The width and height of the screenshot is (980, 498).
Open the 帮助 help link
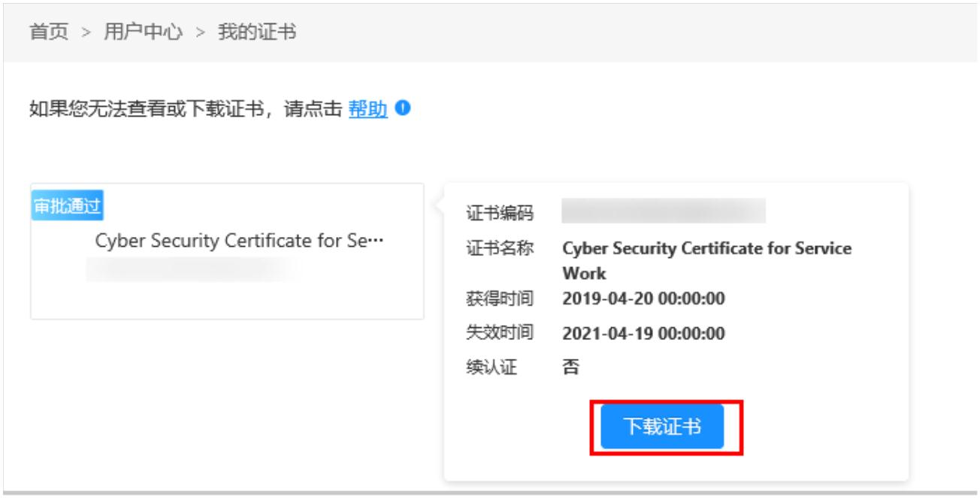pyautogui.click(x=367, y=110)
